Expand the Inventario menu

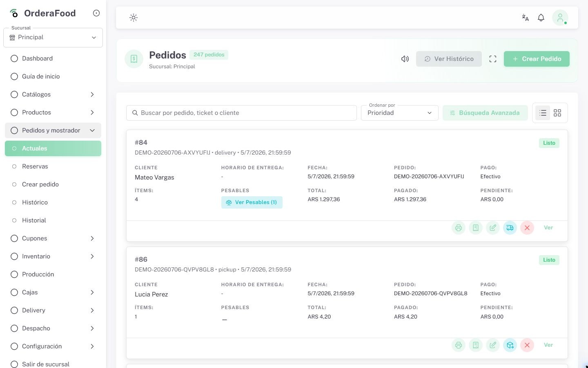click(53, 256)
